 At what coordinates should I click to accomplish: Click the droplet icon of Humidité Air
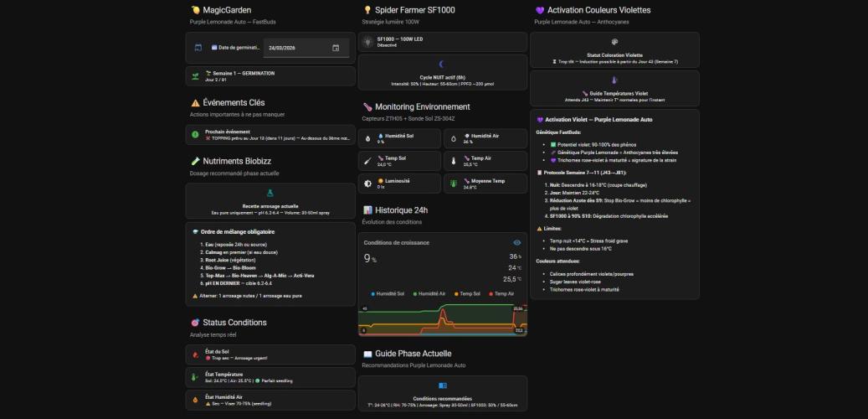tap(454, 139)
